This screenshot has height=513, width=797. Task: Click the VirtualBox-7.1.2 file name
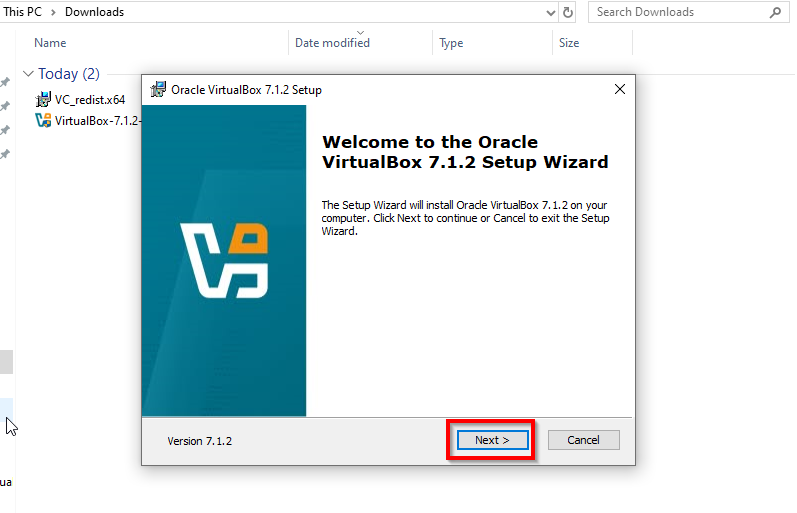pyautogui.click(x=98, y=120)
